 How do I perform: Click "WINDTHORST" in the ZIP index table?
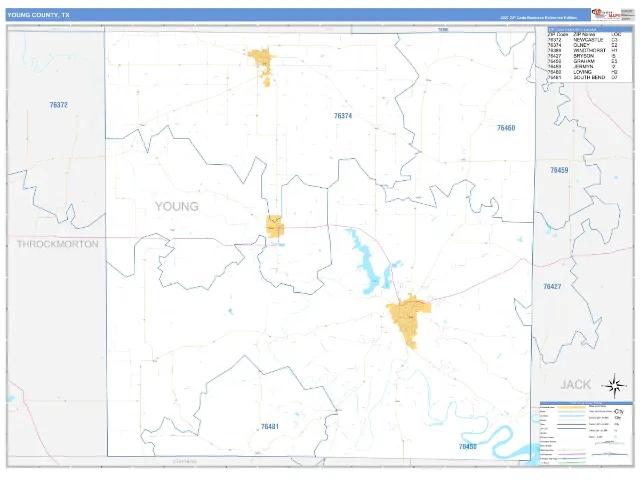pyautogui.click(x=590, y=51)
